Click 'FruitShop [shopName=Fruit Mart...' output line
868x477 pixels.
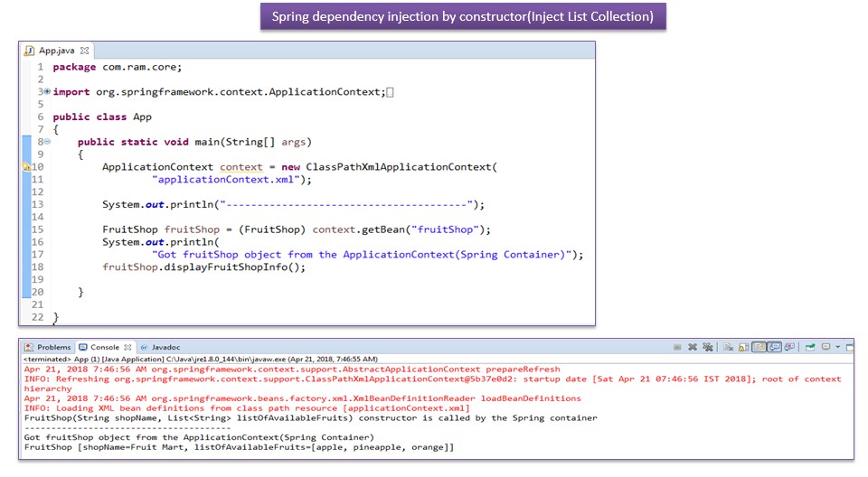click(239, 447)
